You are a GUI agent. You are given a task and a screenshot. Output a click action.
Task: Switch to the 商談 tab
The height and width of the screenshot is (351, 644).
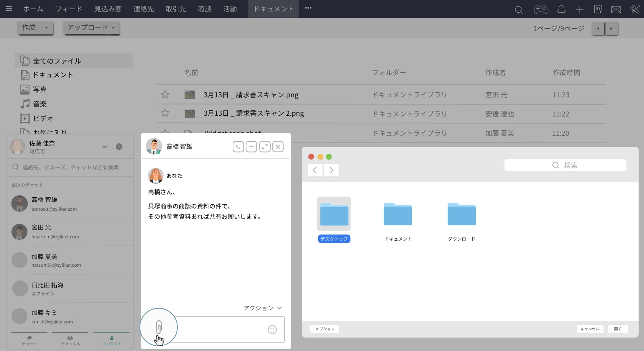click(x=205, y=9)
